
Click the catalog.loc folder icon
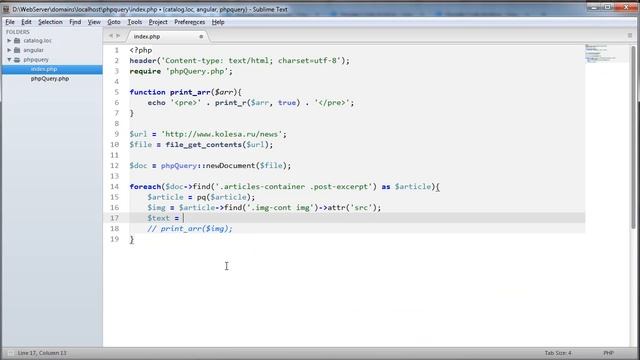[17, 40]
